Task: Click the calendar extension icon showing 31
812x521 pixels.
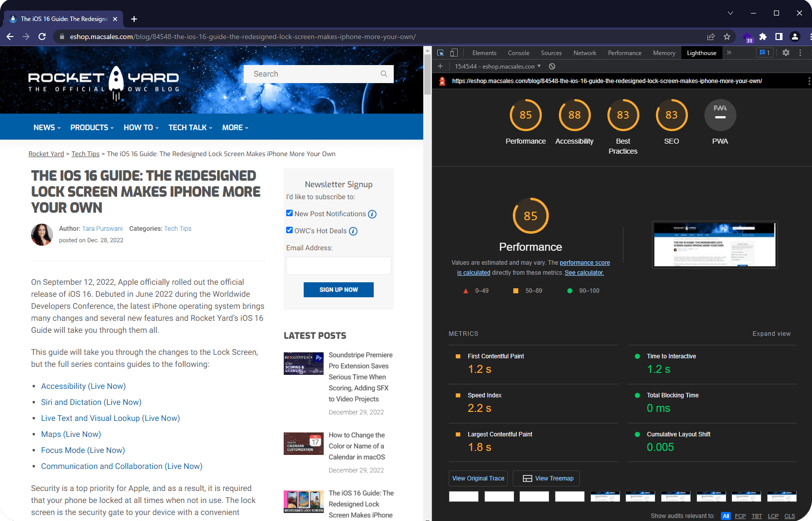Action: [x=748, y=38]
